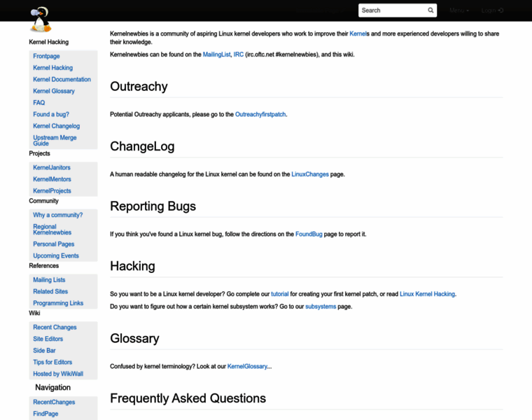Viewport: 532px width, 420px height.
Task: Open Recent Changes under Wiki
Action: (x=55, y=328)
